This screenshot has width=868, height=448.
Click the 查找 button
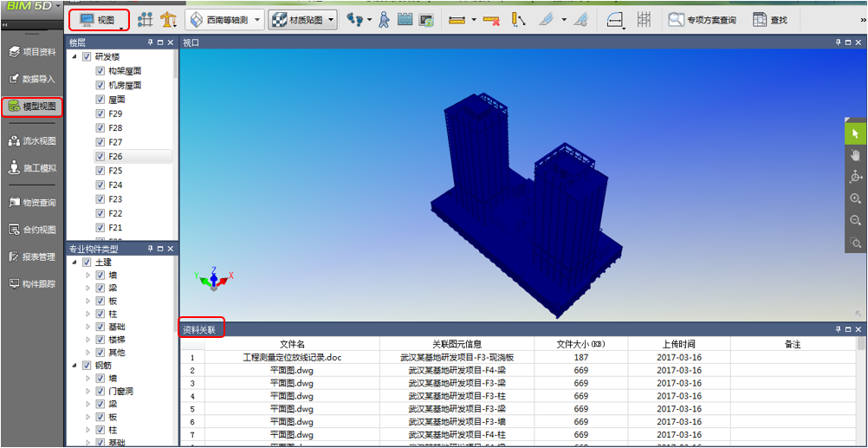(x=770, y=21)
